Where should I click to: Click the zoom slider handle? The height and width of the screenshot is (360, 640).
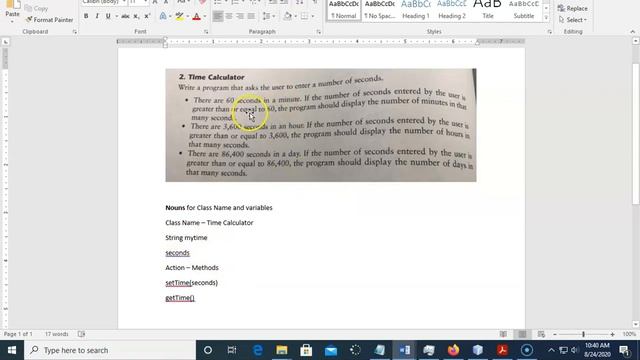click(583, 334)
